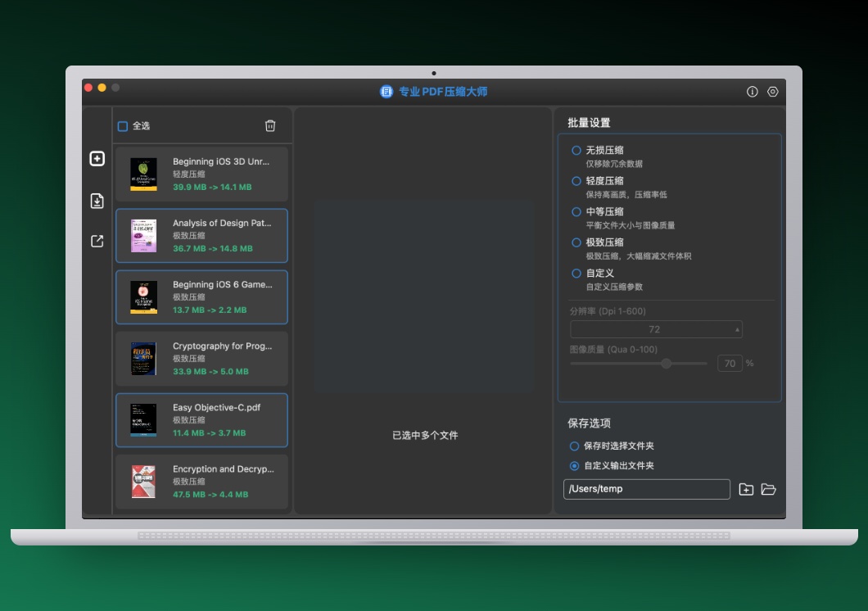Viewport: 868px width, 611px height.
Task: Click the 批量设置 heading
Action: [x=589, y=123]
